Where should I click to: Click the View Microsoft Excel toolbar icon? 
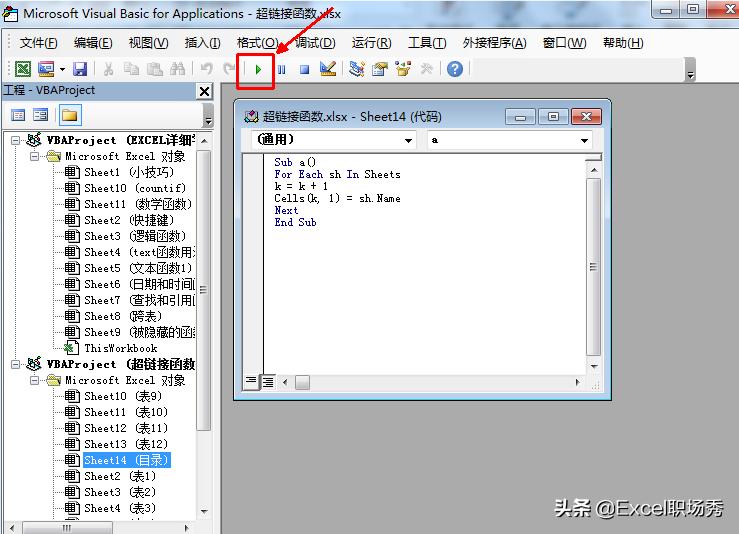point(23,69)
